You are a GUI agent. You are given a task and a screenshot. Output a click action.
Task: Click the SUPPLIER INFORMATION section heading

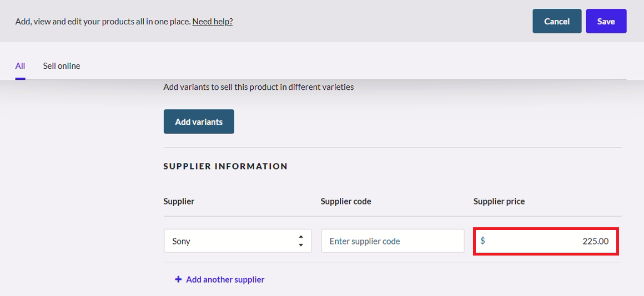pyautogui.click(x=225, y=166)
